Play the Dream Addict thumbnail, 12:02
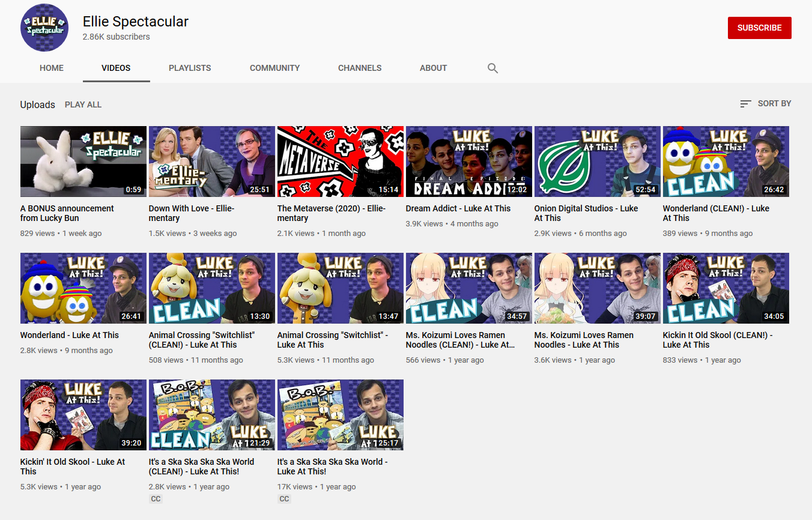Viewport: 812px width, 520px height. point(469,162)
